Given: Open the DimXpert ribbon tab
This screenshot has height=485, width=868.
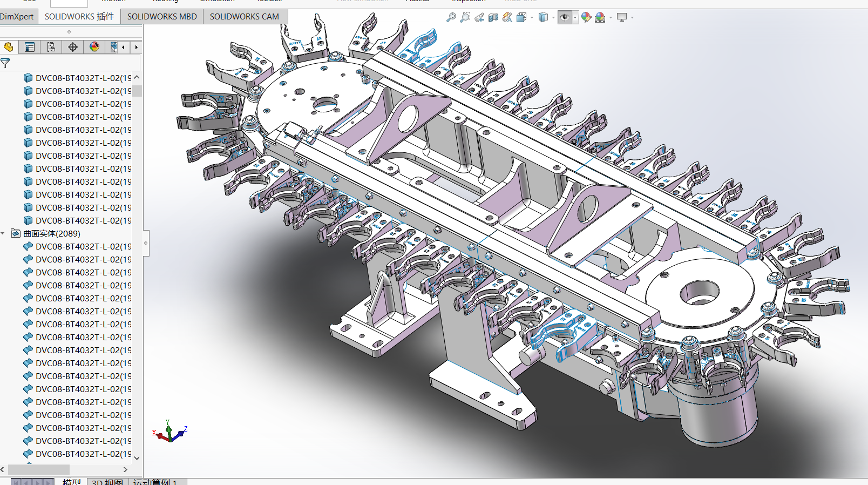Looking at the screenshot, I should pyautogui.click(x=17, y=16).
